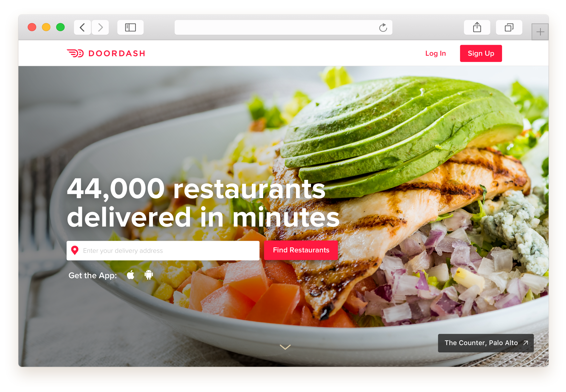Focus the delivery address input field

pos(163,250)
